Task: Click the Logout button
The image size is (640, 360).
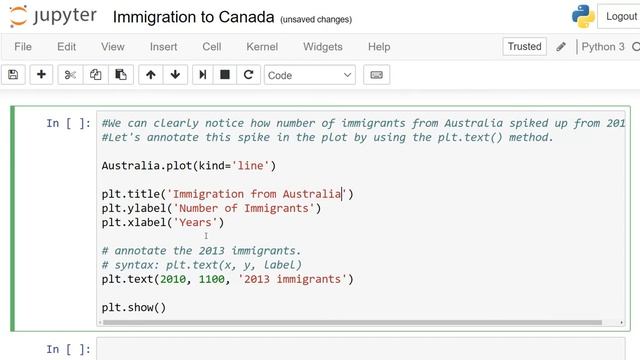Action: point(620,16)
